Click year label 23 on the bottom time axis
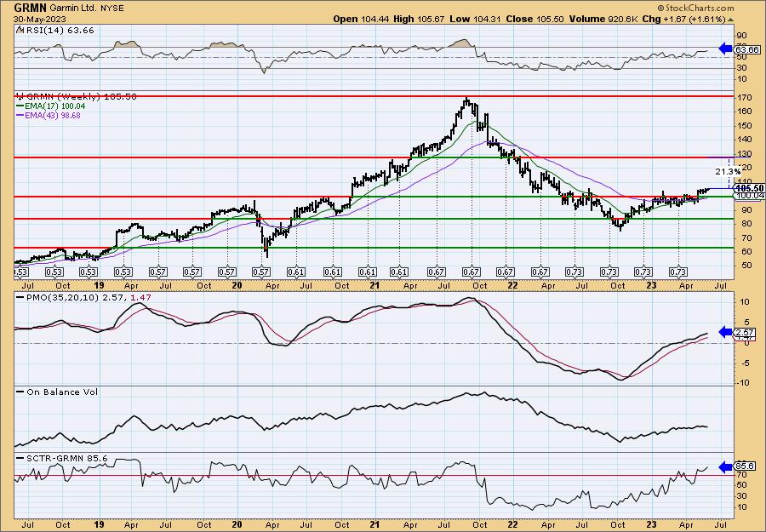Image resolution: width=766 pixels, height=532 pixels. tap(651, 525)
